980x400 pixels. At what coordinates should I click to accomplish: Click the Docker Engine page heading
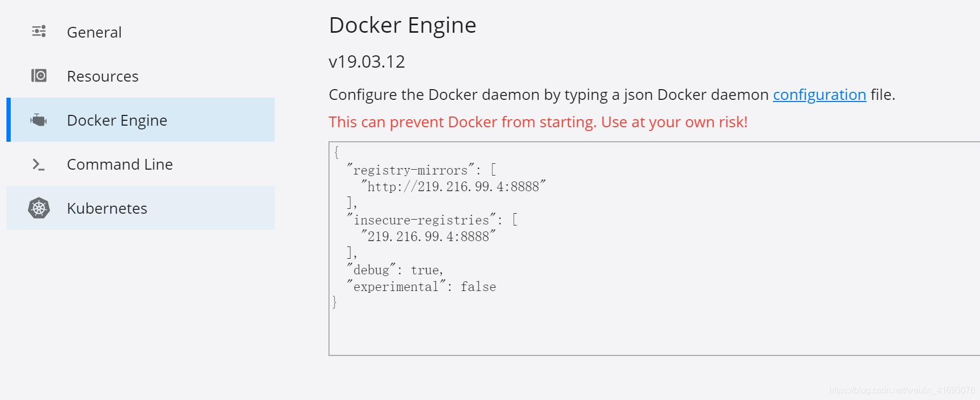pyautogui.click(x=403, y=25)
